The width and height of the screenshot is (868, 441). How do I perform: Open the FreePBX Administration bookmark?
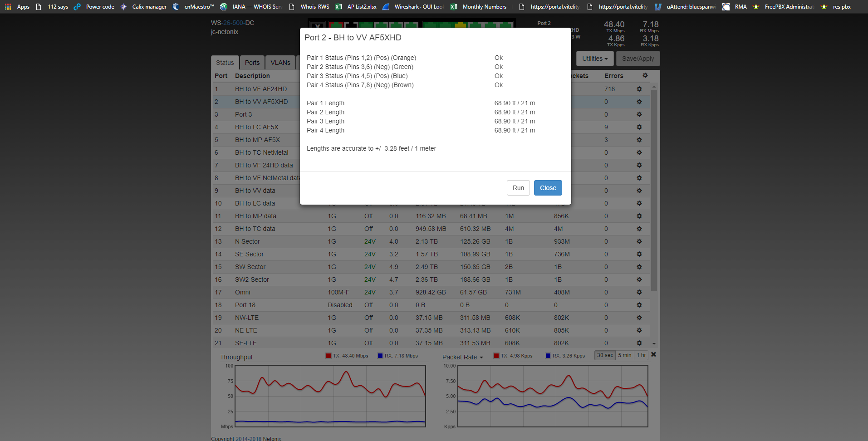coord(788,7)
